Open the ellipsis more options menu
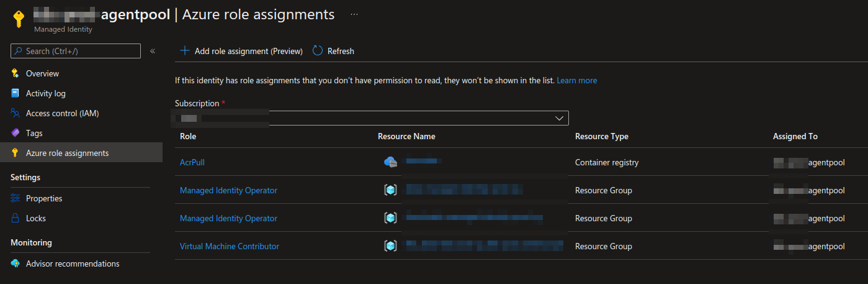The height and width of the screenshot is (284, 868). (x=354, y=14)
